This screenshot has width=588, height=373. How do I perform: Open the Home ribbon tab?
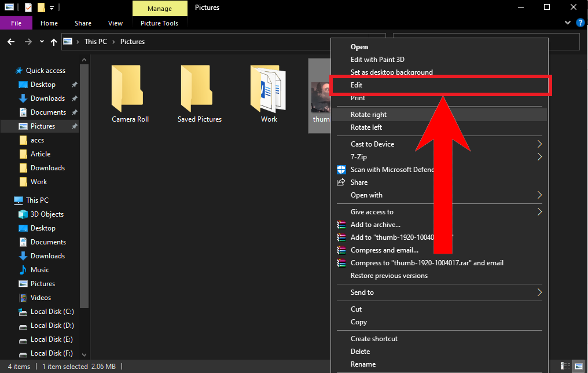(x=49, y=23)
